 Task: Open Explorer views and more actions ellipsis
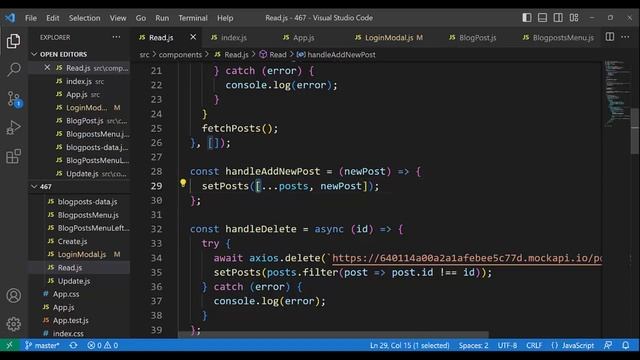116,37
